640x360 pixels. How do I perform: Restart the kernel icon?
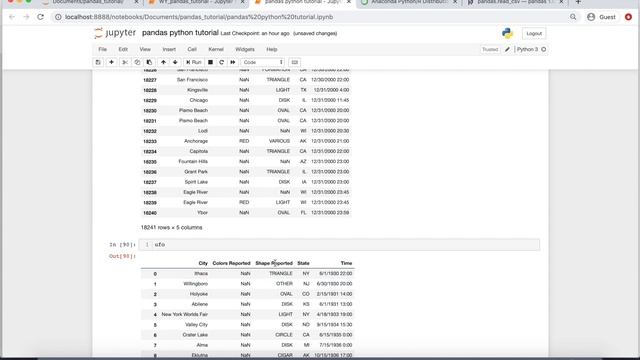click(222, 62)
